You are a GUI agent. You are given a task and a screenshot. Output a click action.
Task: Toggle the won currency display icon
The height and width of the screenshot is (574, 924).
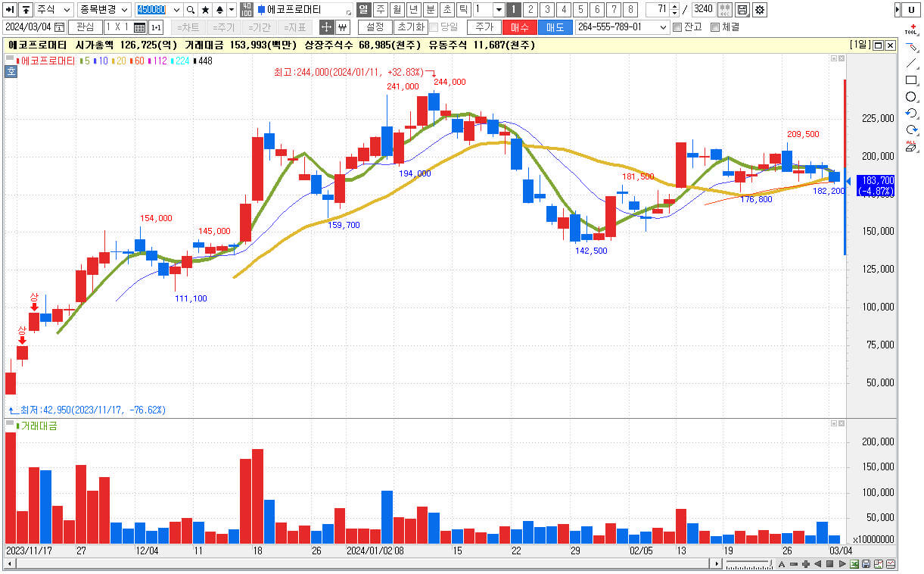click(342, 27)
